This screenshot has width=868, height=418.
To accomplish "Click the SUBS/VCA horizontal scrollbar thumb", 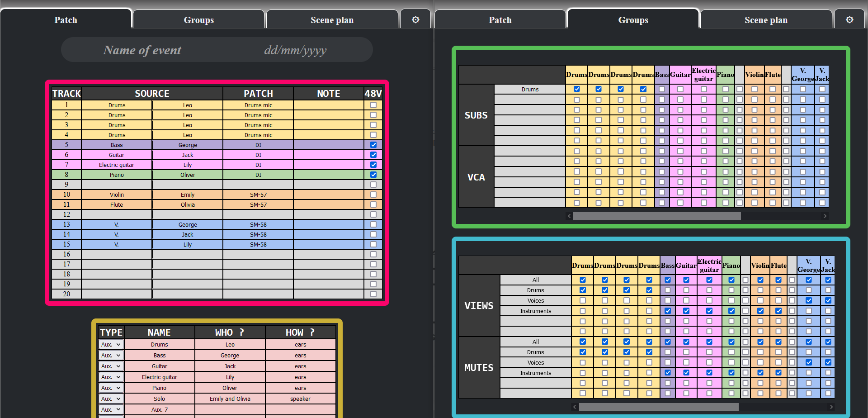I will (657, 216).
